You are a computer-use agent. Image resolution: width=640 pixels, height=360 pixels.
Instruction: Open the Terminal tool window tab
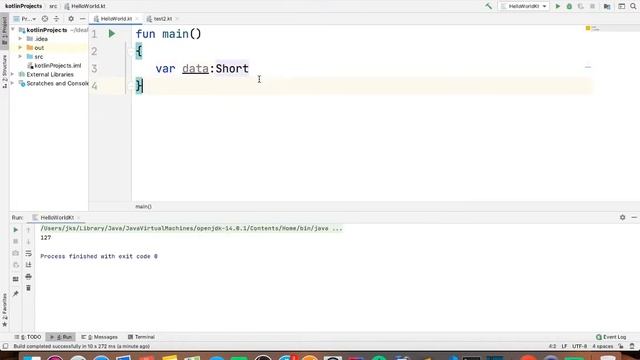141,337
